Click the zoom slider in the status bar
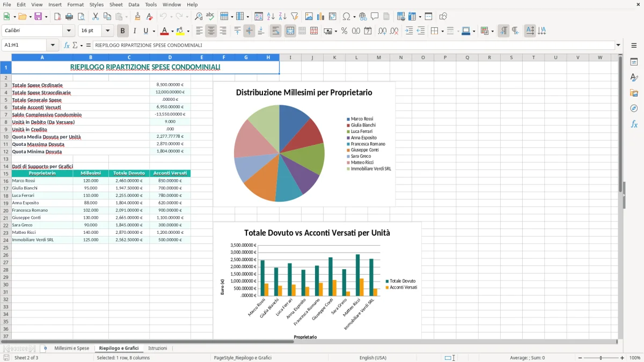This screenshot has height=362, width=644. click(x=601, y=358)
